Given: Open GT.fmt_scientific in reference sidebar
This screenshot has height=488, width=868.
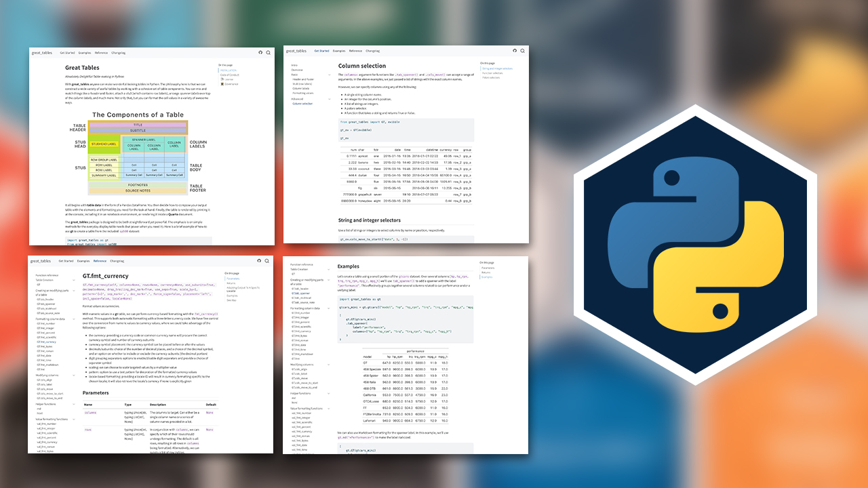Looking at the screenshot, I should (46, 338).
